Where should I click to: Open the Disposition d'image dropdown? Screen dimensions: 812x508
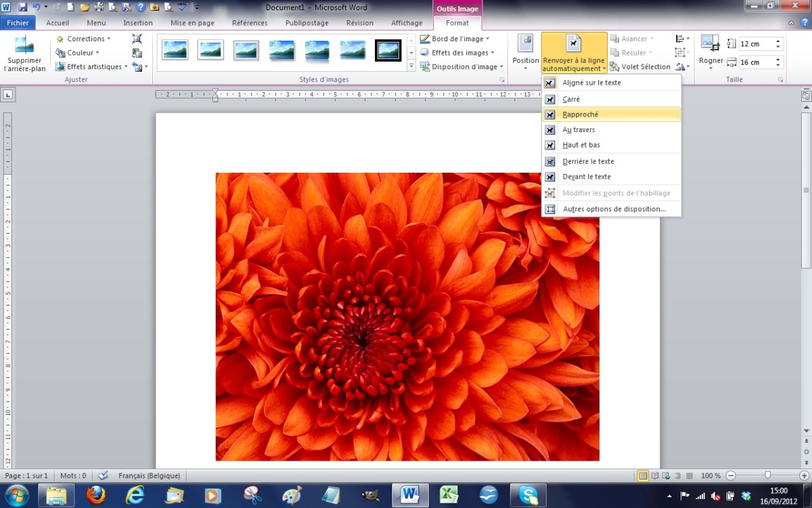pos(461,66)
